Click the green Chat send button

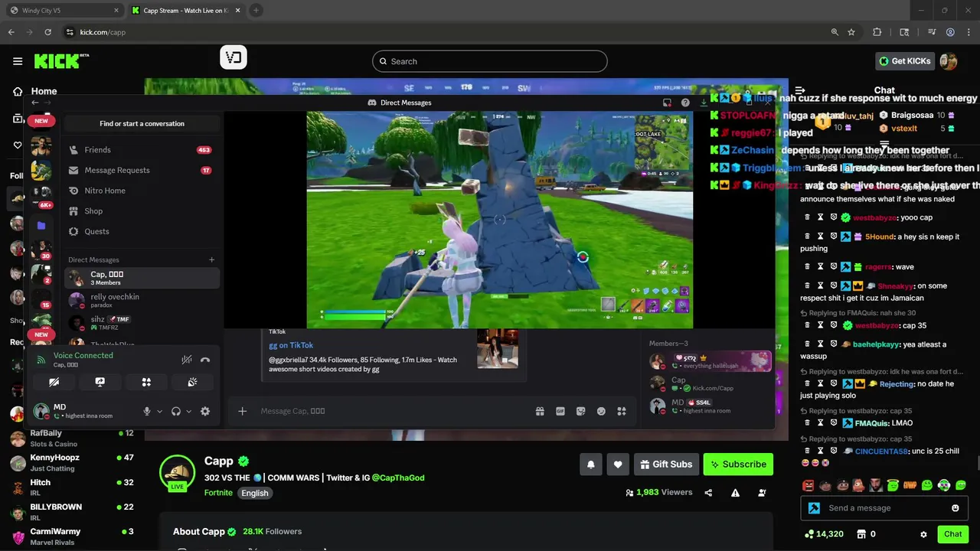[x=952, y=534]
